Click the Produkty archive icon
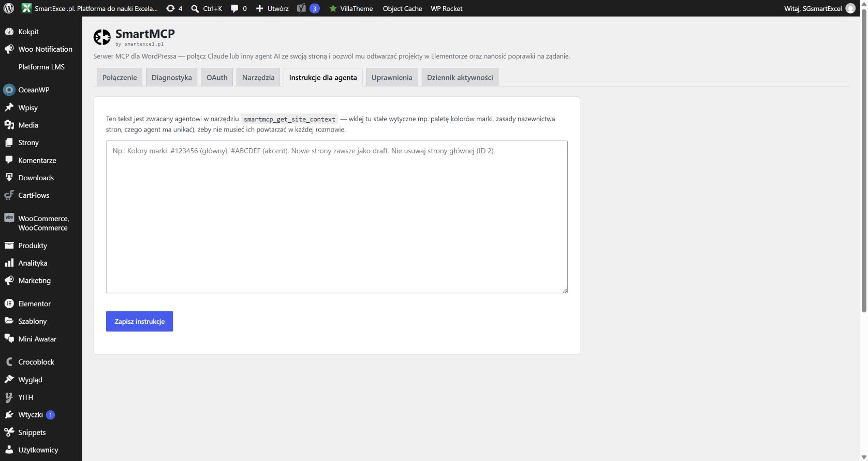Screen dimensions: 868x461 coord(9,246)
